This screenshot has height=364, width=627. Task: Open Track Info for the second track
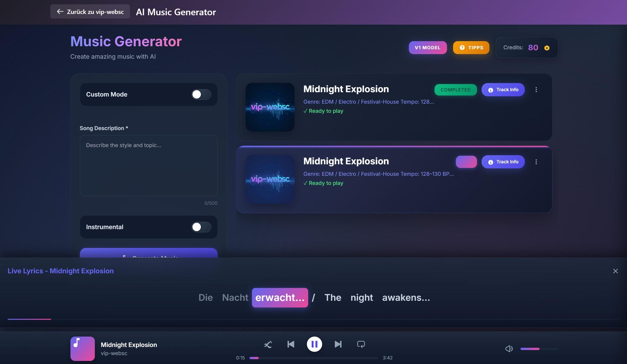coord(503,162)
